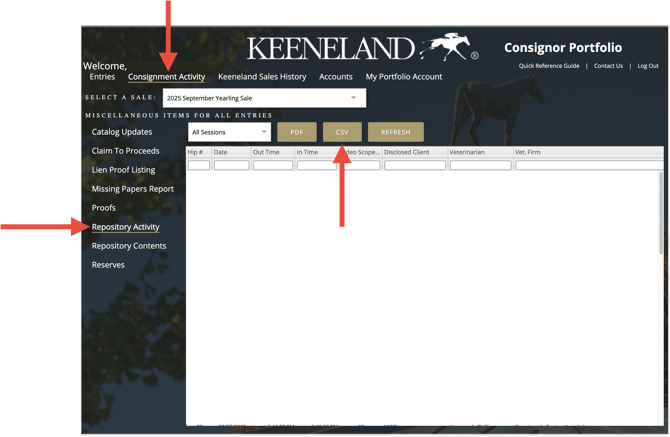Click the Date filter field
The image size is (670, 437).
(232, 165)
